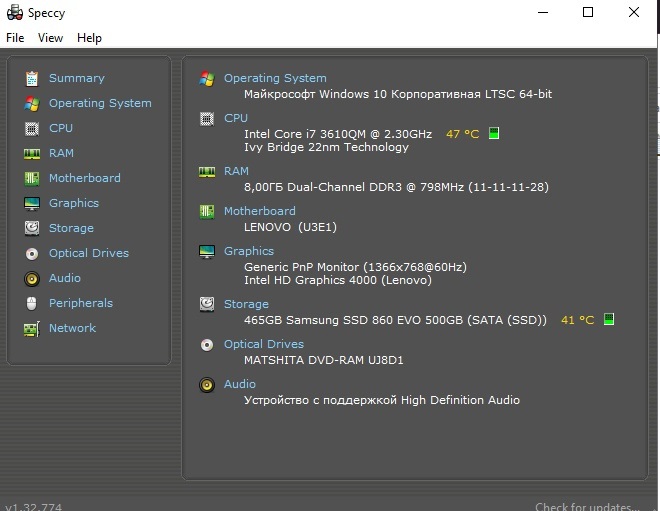Click the Peripherals mouse icon in sidebar
Image resolution: width=660 pixels, height=511 pixels.
point(31,303)
